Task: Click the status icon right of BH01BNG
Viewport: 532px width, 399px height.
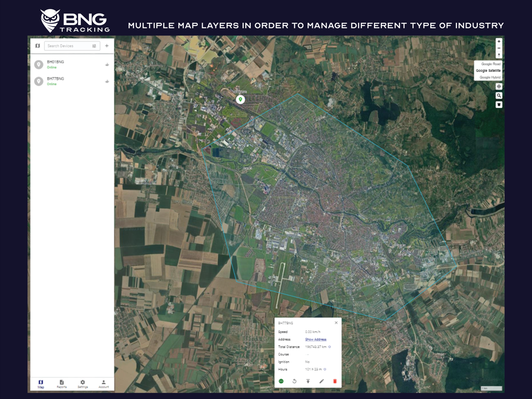Action: [107, 64]
